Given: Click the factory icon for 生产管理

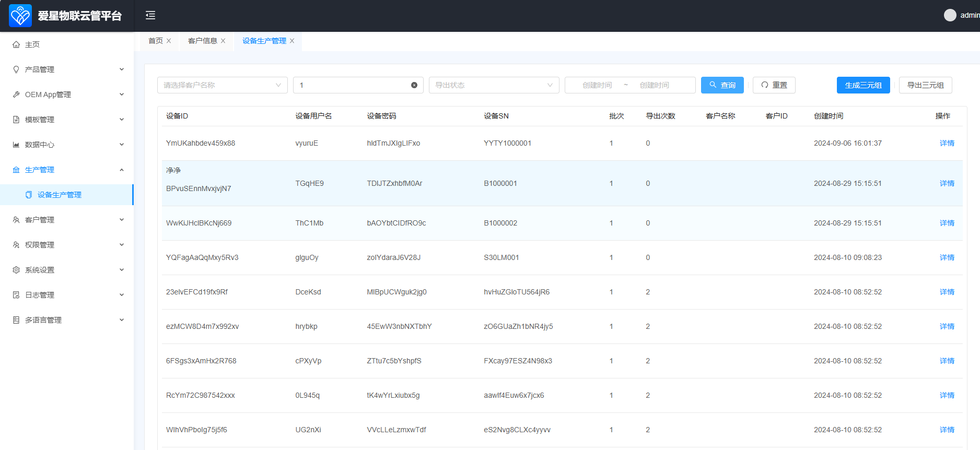Looking at the screenshot, I should click(x=16, y=170).
